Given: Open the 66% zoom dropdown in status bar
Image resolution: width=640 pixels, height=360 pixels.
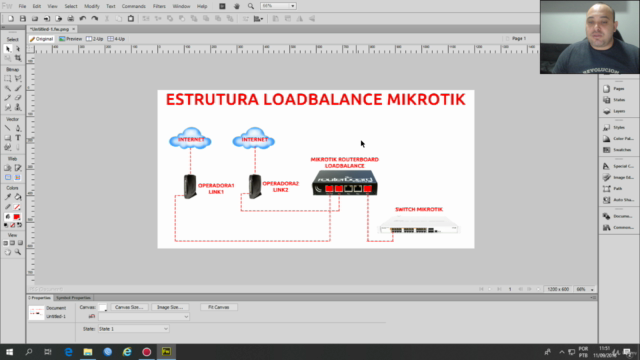Looking at the screenshot, I should tap(592, 289).
